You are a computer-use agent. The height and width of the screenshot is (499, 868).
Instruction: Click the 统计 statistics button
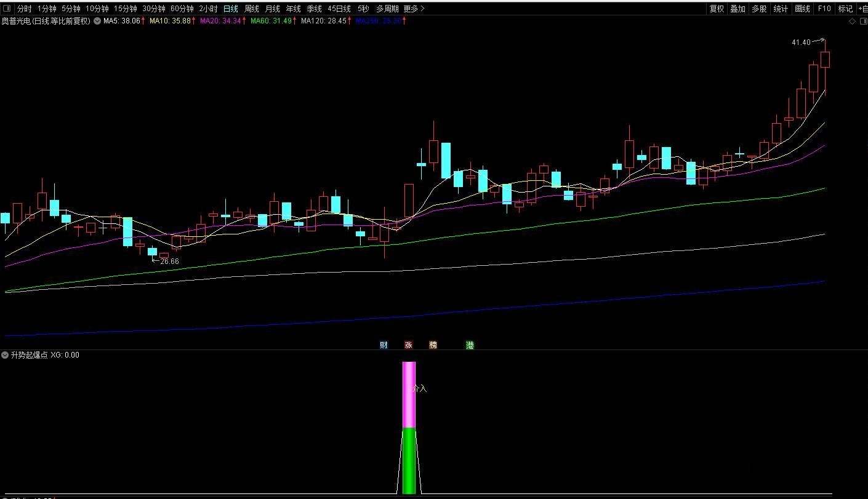(x=781, y=9)
